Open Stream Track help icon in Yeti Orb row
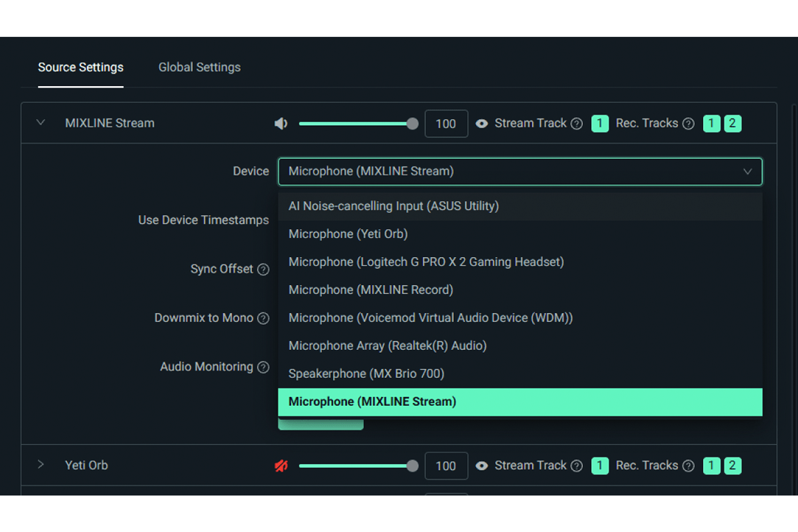This screenshot has width=798, height=532. pyautogui.click(x=577, y=465)
